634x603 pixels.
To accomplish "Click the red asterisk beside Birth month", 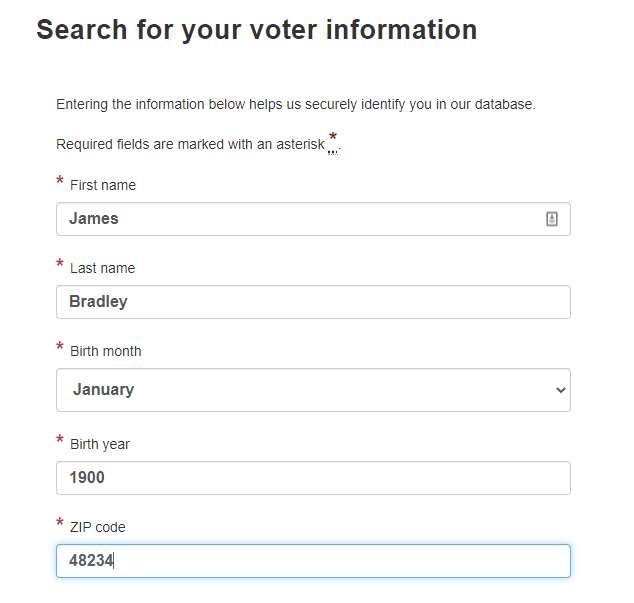I will click(x=60, y=346).
